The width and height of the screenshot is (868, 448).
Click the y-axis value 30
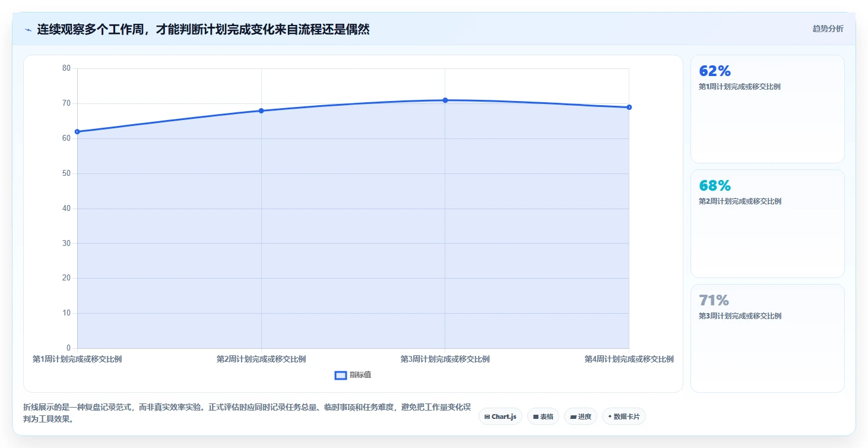[66, 244]
